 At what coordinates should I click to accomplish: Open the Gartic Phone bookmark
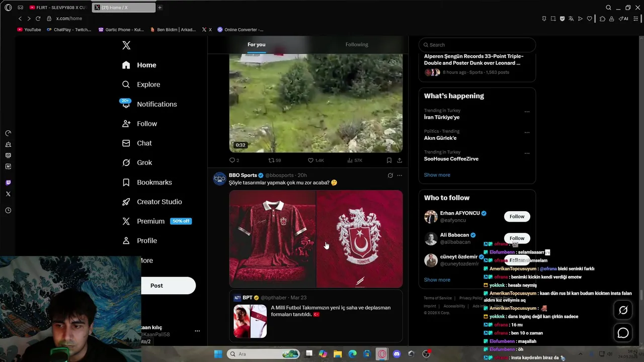click(x=121, y=30)
